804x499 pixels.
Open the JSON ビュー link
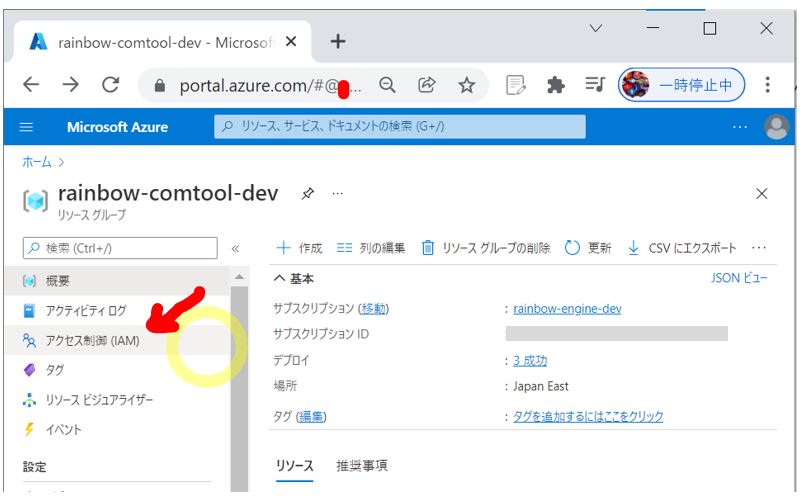point(739,278)
